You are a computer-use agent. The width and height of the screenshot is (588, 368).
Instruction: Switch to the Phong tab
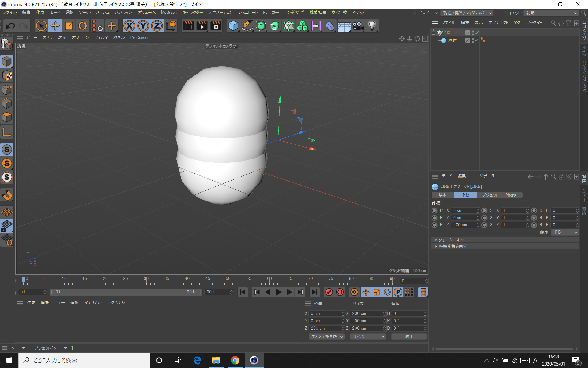(x=511, y=195)
